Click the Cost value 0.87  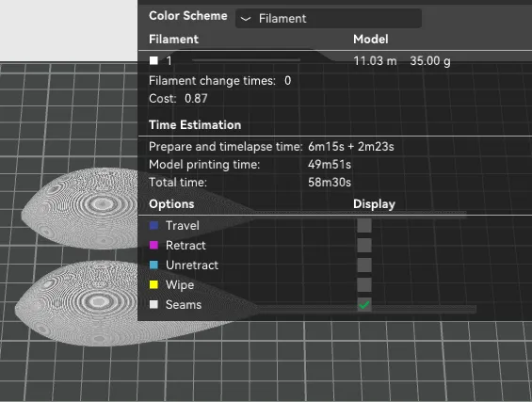(x=196, y=98)
